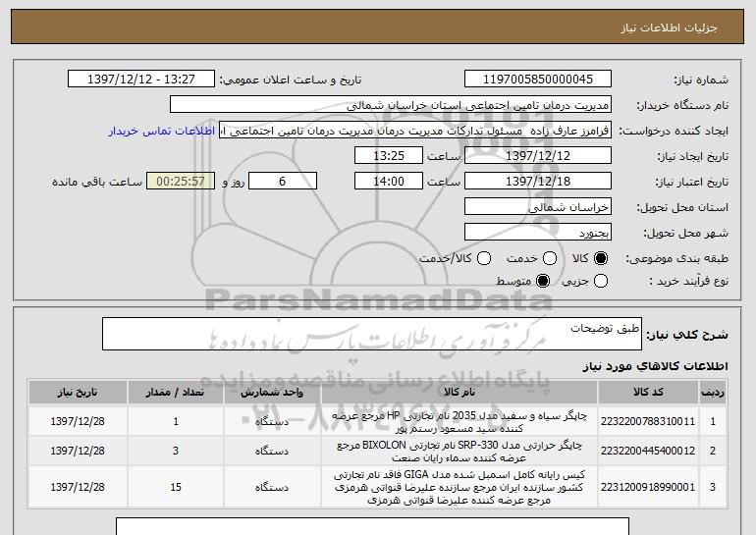Click the تاریخ نیاز column header

tap(78, 393)
